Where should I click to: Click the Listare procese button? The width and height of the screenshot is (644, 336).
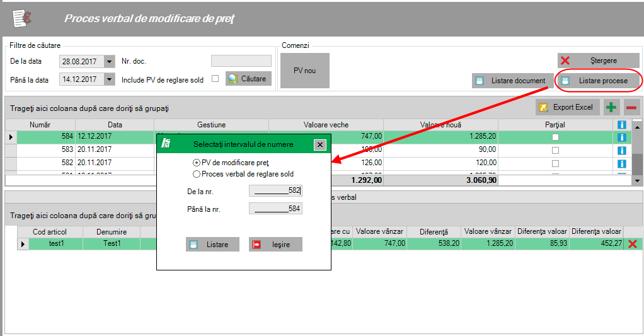click(x=597, y=81)
